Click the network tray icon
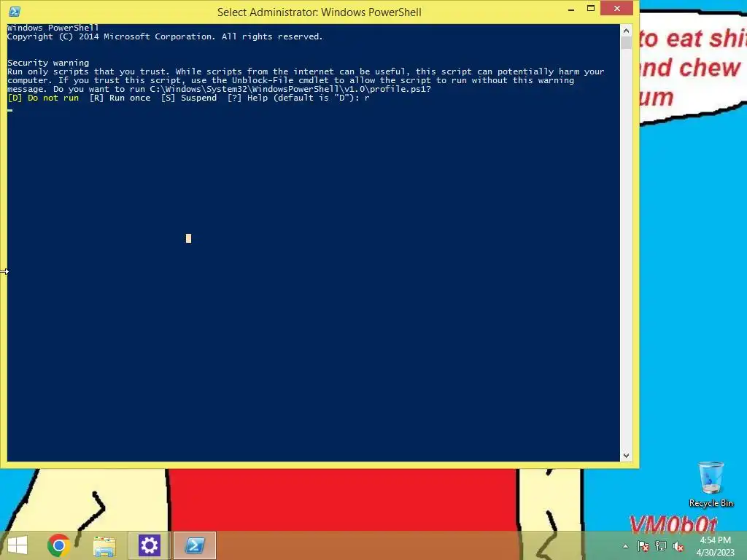This screenshot has height=560, width=747. 661,546
